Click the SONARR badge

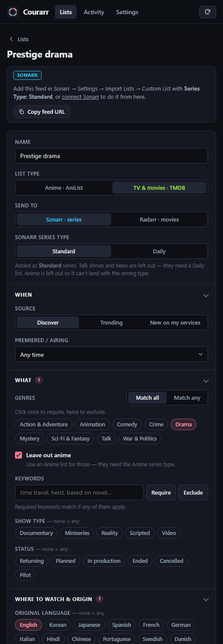click(27, 75)
